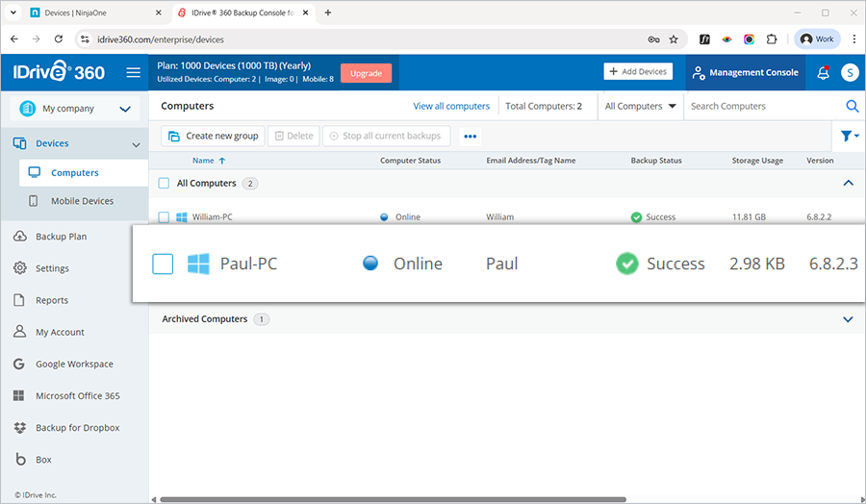Close the Devices | NinjaOne tab
This screenshot has width=866, height=504.
point(159,13)
